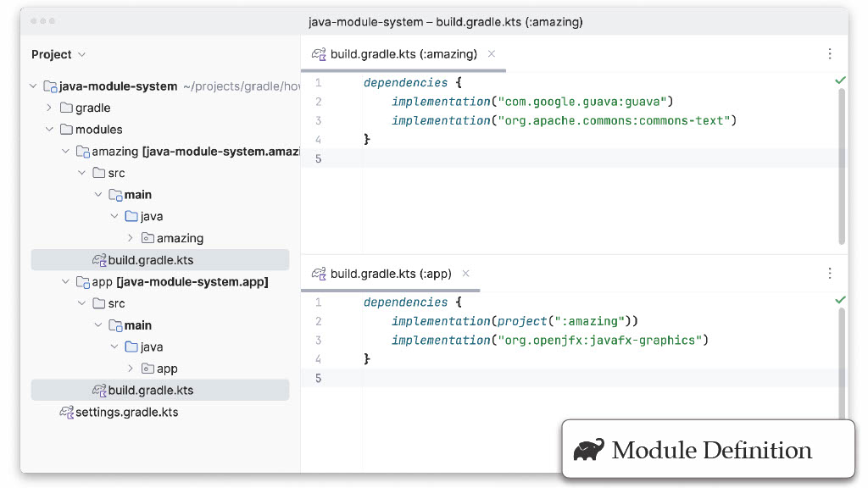Viewport: 868px width, 488px height.
Task: Open the Project view dropdown
Action: tap(58, 54)
